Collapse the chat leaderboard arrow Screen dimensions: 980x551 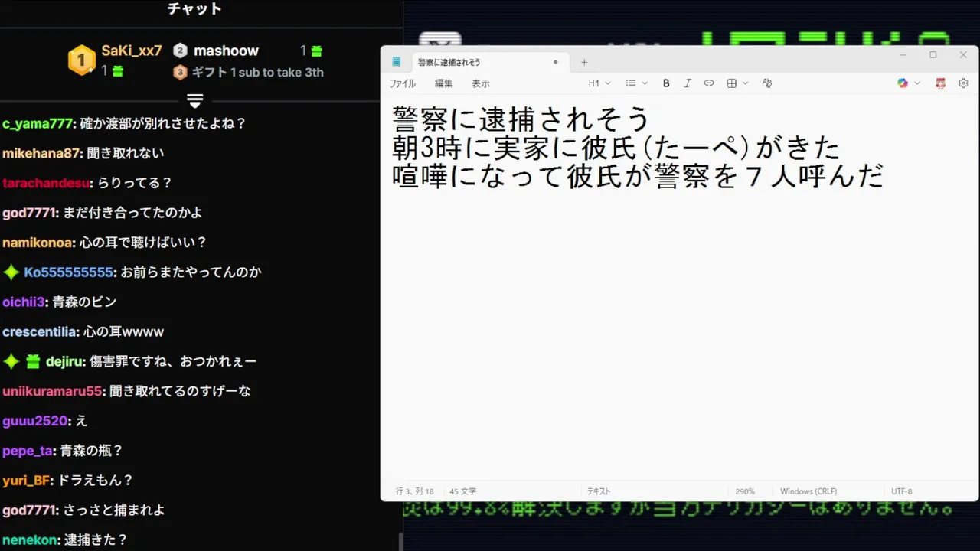(195, 100)
